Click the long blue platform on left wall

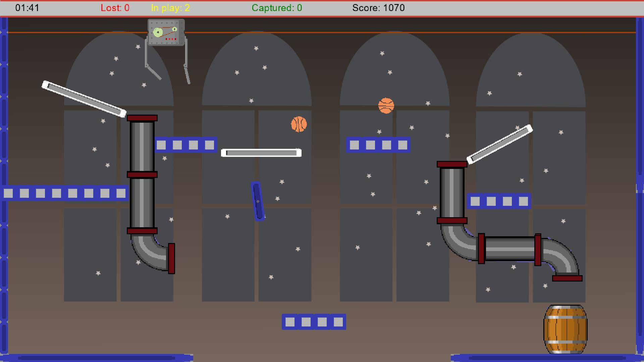(x=64, y=193)
